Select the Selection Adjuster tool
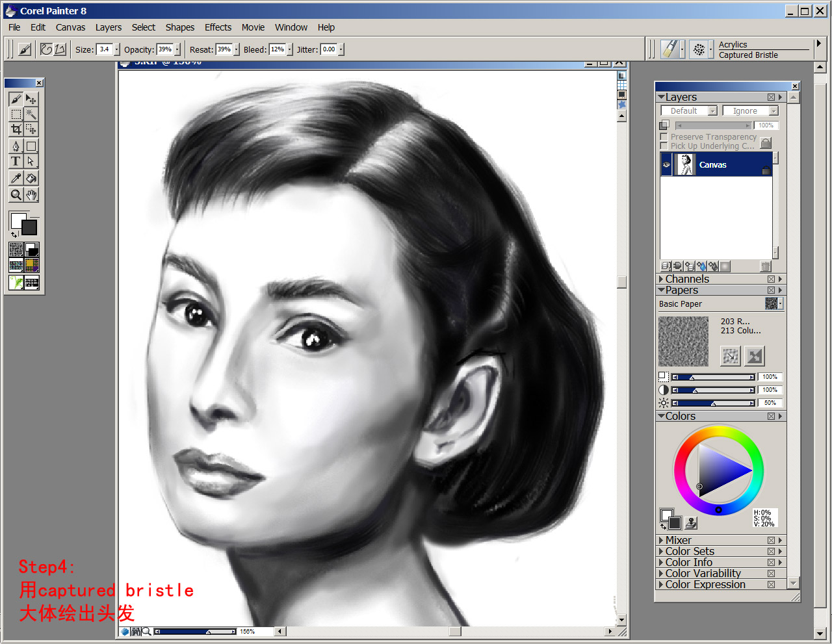The image size is (832, 644). [x=31, y=129]
